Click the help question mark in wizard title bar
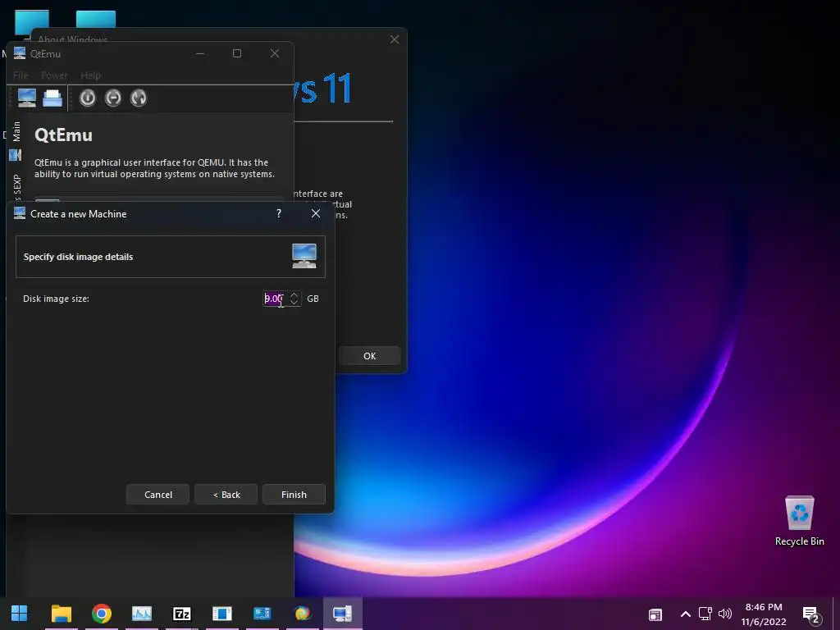 pyautogui.click(x=279, y=213)
